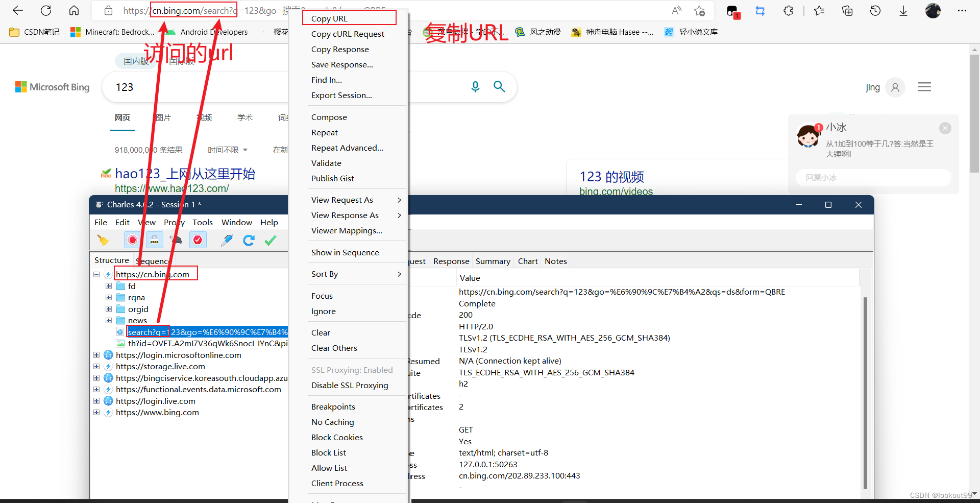Image resolution: width=980 pixels, height=503 pixels.
Task: Expand the orgid folder node
Action: coord(109,309)
